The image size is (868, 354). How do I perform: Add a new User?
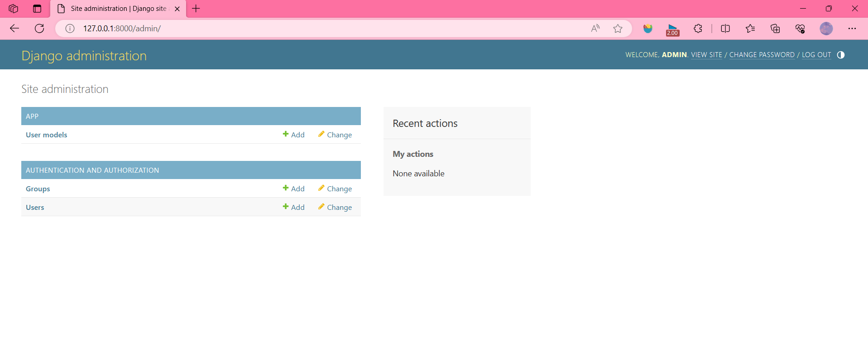tap(293, 207)
